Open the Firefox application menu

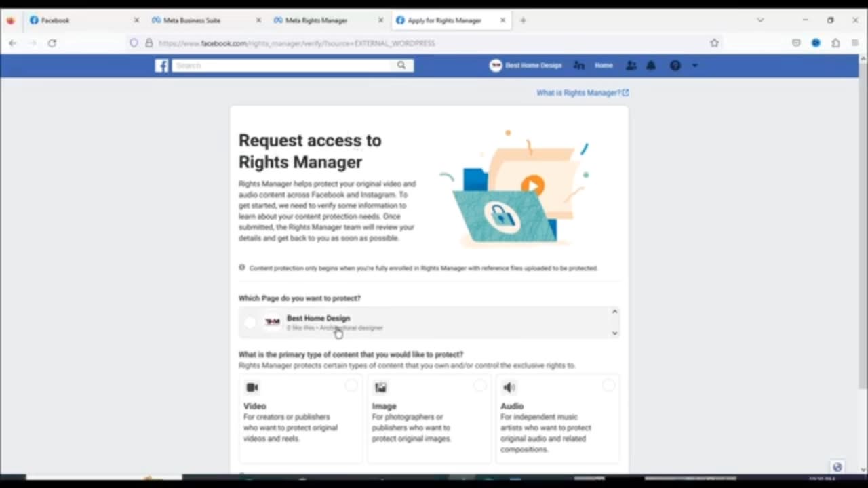[854, 43]
